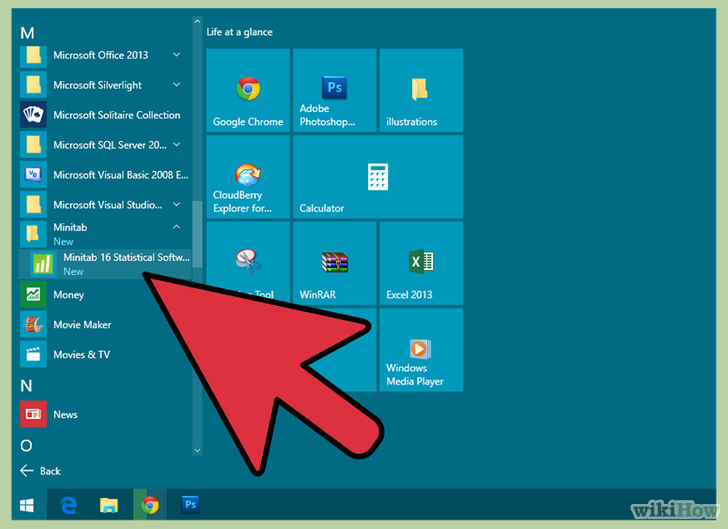728x529 pixels.
Task: Expand Microsoft SQL Server folder chevron
Action: (177, 144)
